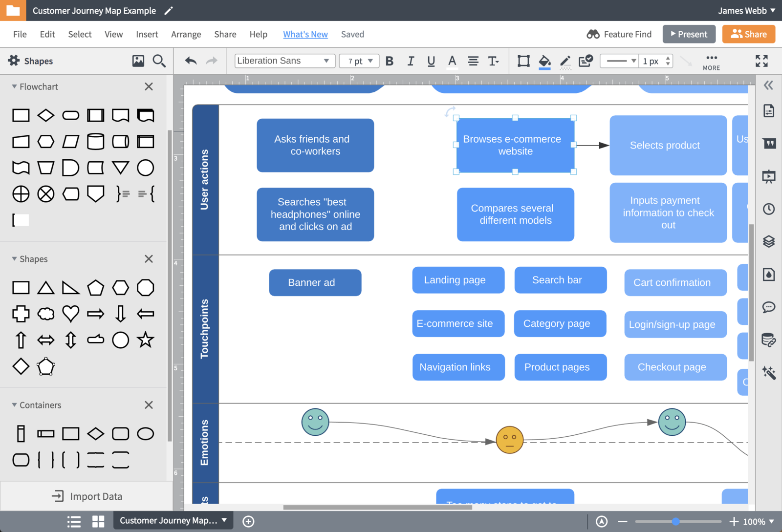Open the revision history clock icon
Screen dimensions: 782x532
pos(769,209)
